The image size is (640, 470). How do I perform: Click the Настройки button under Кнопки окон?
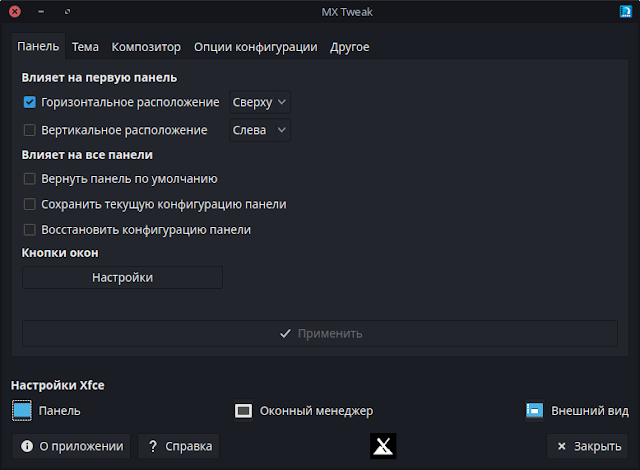click(122, 277)
